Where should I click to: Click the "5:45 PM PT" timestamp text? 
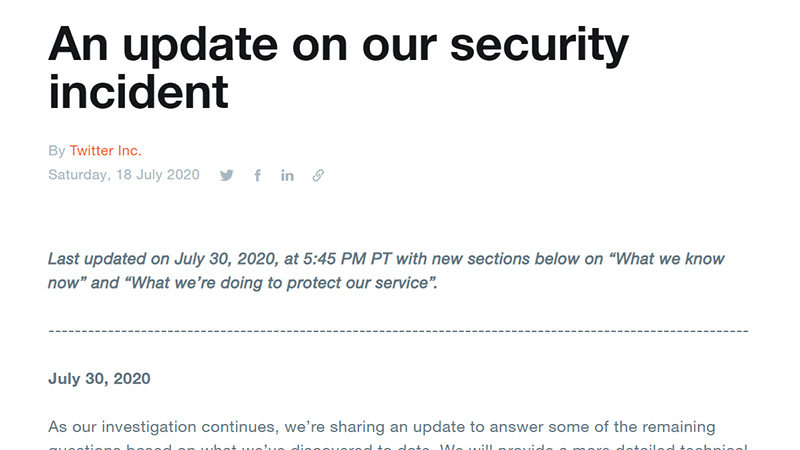pos(337,259)
